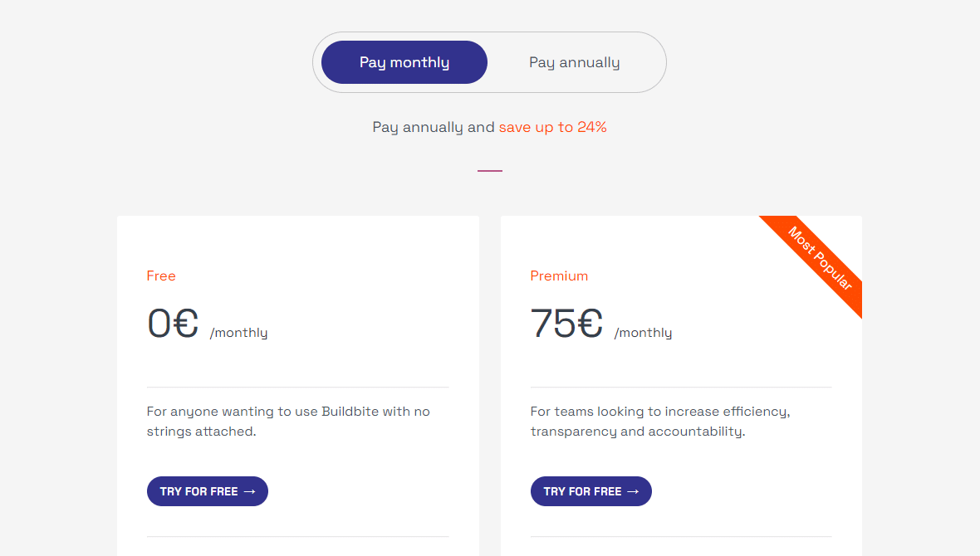Click /monthly label beside 0€

click(x=238, y=333)
